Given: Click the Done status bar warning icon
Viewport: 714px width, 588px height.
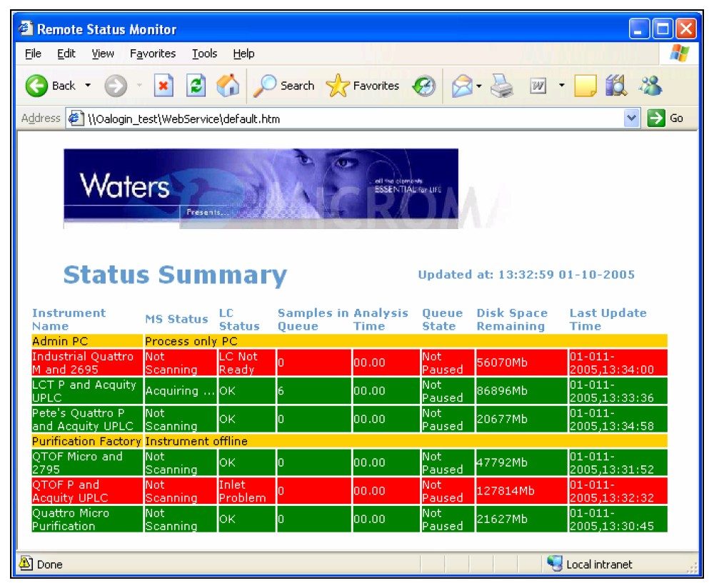Looking at the screenshot, I should click(x=26, y=564).
